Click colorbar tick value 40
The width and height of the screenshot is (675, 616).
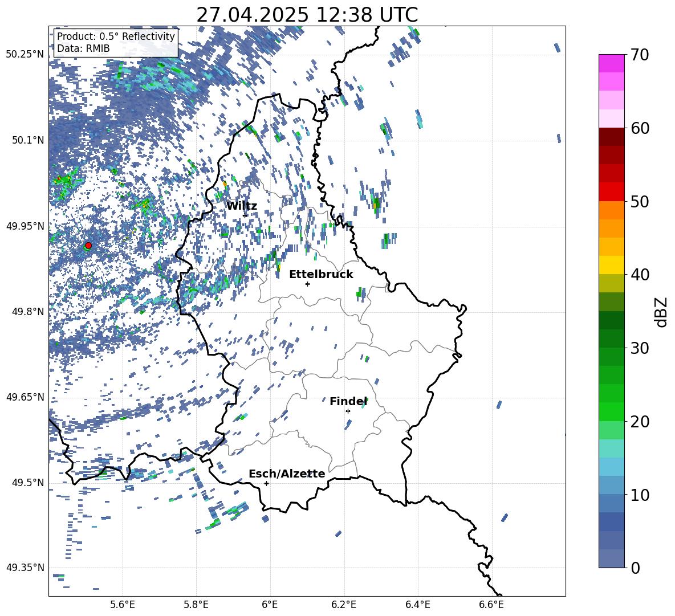(640, 275)
